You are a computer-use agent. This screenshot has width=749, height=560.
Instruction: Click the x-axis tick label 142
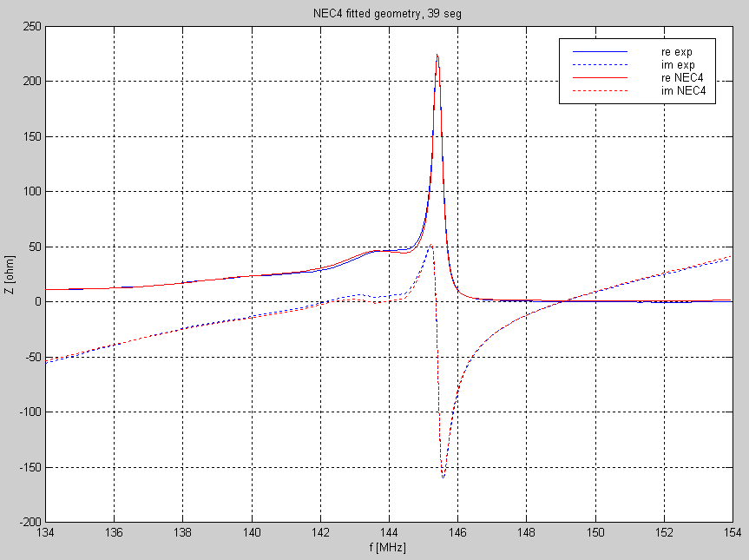(320, 532)
